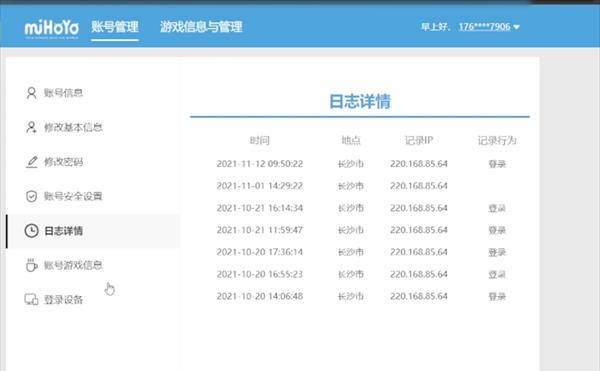Open 修改基本信息 in sidebar
600x371 pixels.
73,127
